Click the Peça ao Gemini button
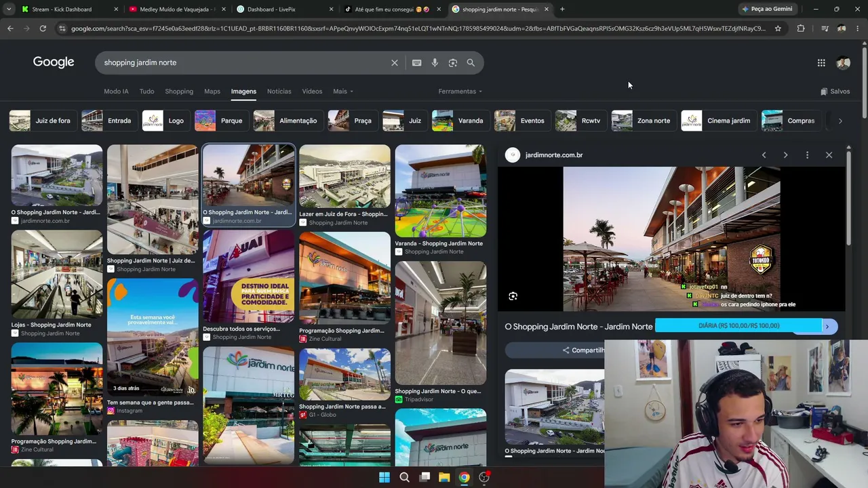 coord(767,9)
